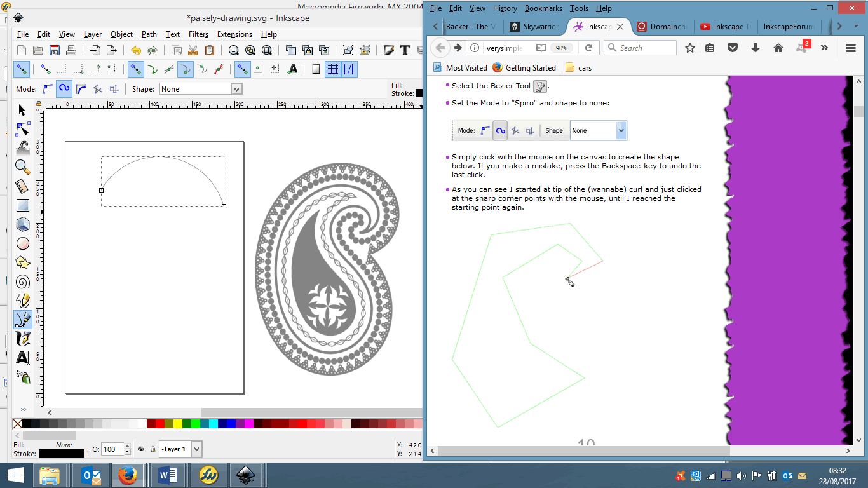Select the Selector arrow tool
The height and width of the screenshot is (488, 868).
(x=22, y=110)
